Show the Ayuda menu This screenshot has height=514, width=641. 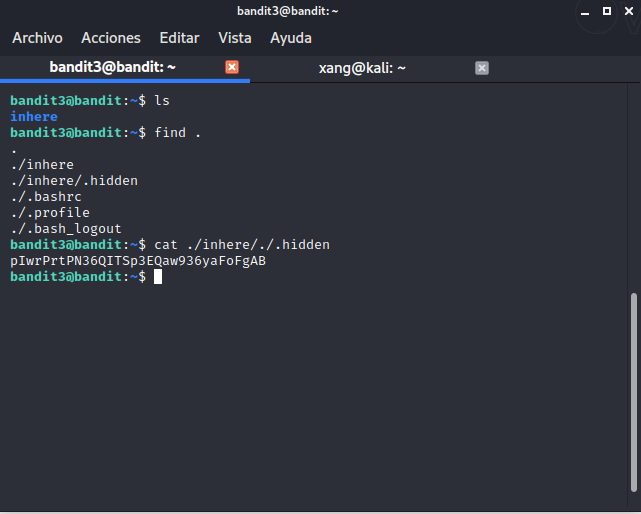click(x=291, y=38)
